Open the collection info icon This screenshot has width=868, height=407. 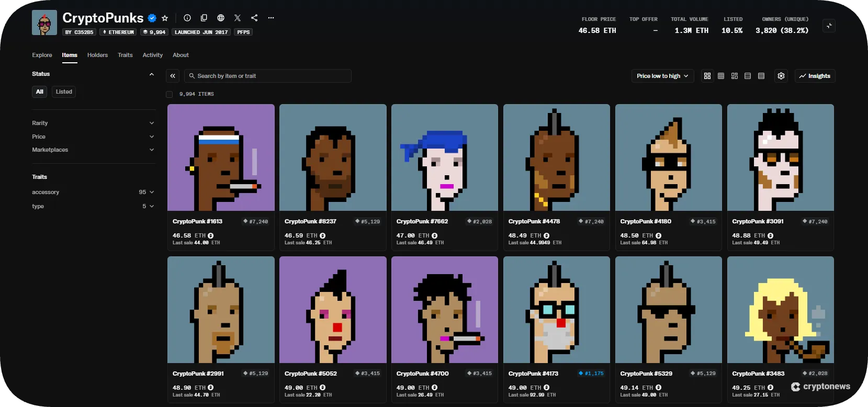click(x=187, y=18)
